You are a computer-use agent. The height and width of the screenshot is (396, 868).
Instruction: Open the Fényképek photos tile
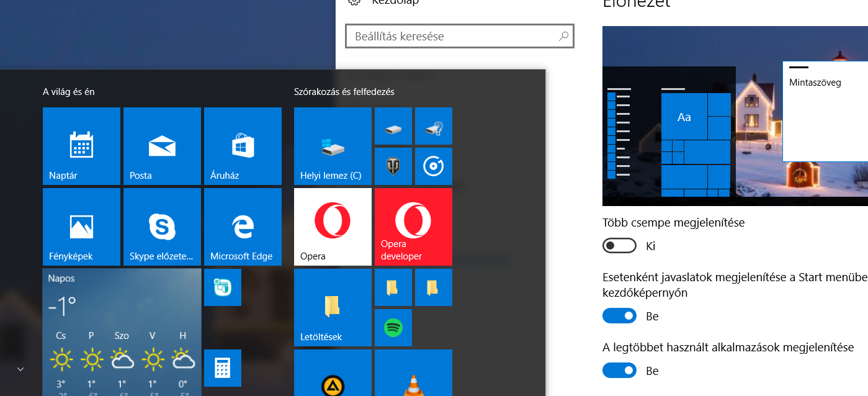[81, 227]
